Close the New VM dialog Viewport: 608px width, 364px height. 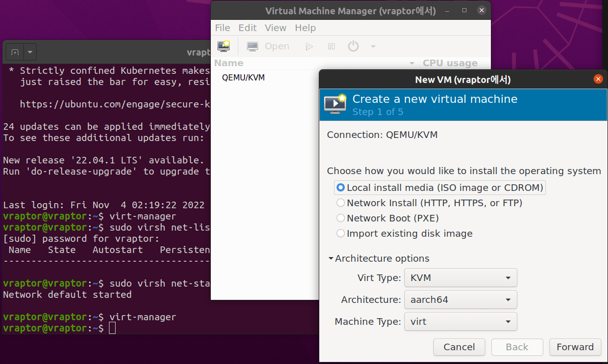pyautogui.click(x=598, y=79)
